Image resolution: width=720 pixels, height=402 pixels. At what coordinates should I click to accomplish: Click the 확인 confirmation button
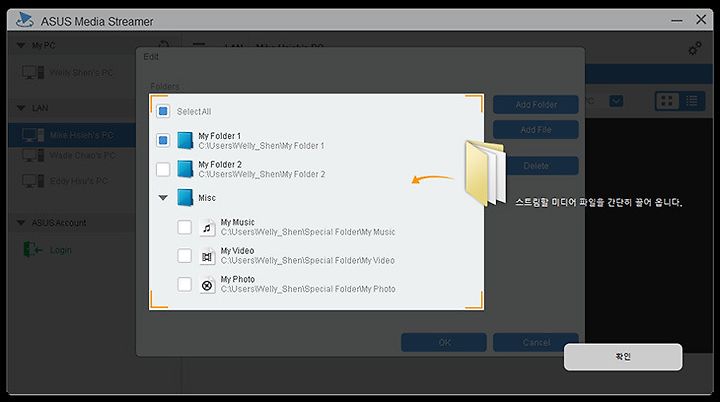623,357
